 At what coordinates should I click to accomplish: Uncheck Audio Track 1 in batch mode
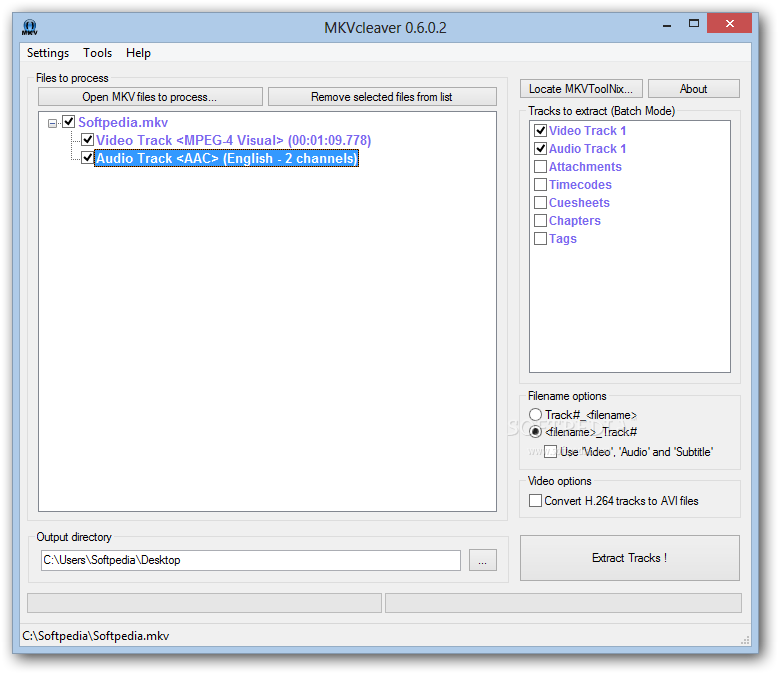[x=540, y=149]
